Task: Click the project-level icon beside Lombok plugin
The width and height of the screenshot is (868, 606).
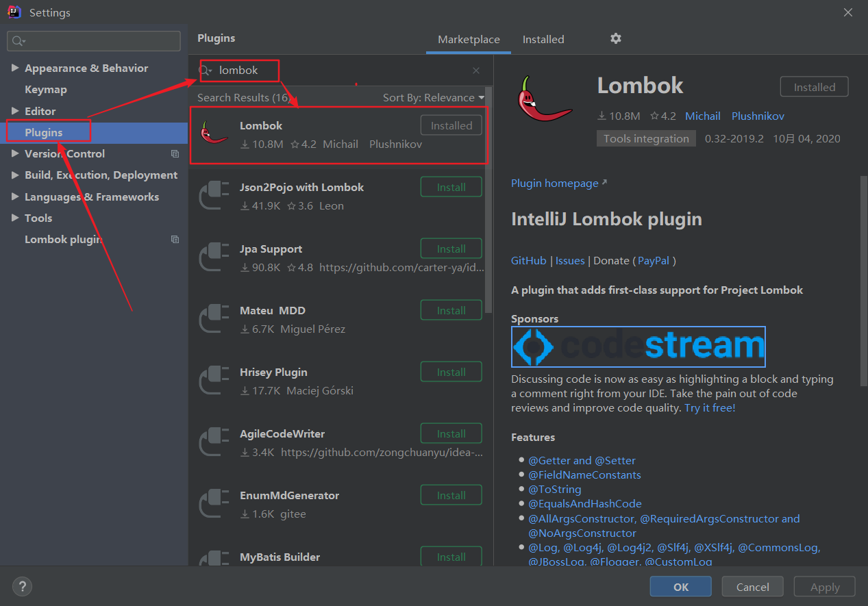Action: pyautogui.click(x=175, y=240)
